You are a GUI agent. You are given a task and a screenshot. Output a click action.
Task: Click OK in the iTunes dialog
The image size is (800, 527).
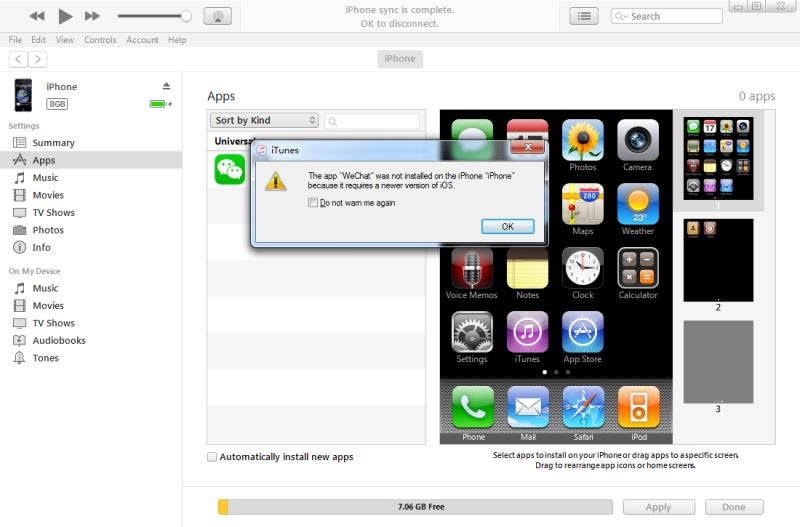pos(507,226)
